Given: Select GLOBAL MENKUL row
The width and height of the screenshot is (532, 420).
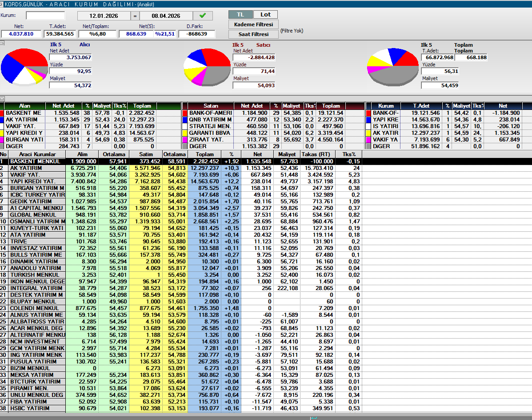Looking at the screenshot, I should 181,215.
